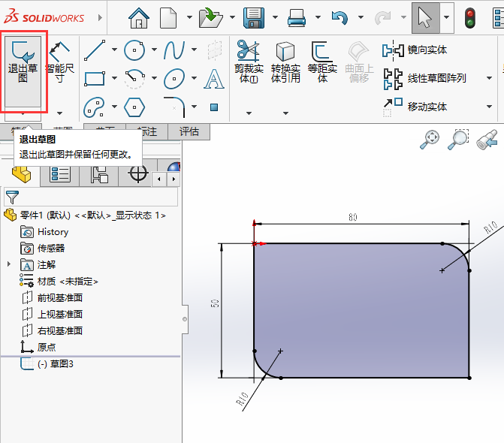Open the Slot tool dropdown arrow
Screen dimensions: 504x443
[x=114, y=107]
